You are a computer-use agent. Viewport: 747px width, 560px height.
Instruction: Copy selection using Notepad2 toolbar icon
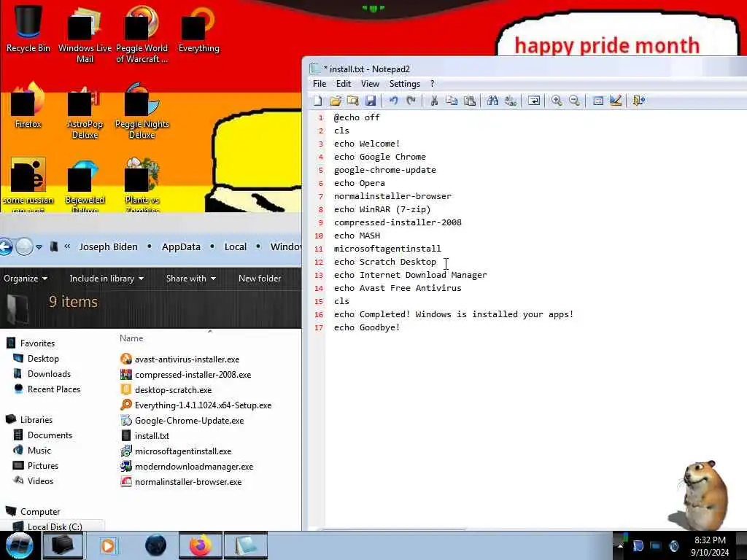pos(452,101)
